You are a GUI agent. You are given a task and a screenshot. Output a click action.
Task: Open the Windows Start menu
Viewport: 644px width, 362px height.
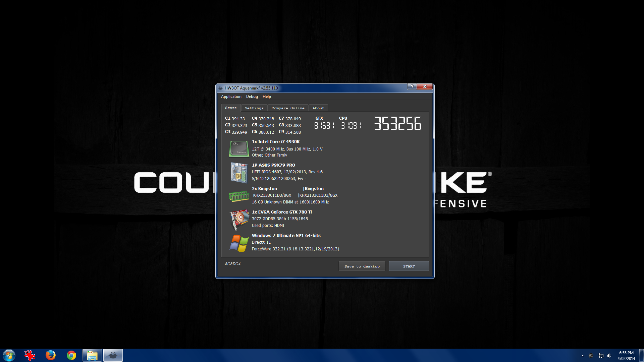[x=9, y=355]
